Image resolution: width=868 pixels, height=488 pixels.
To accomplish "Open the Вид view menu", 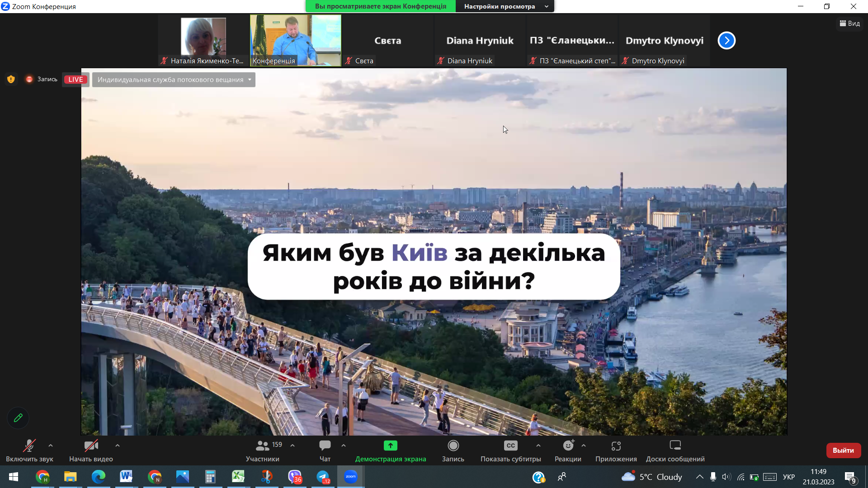I will tap(850, 23).
